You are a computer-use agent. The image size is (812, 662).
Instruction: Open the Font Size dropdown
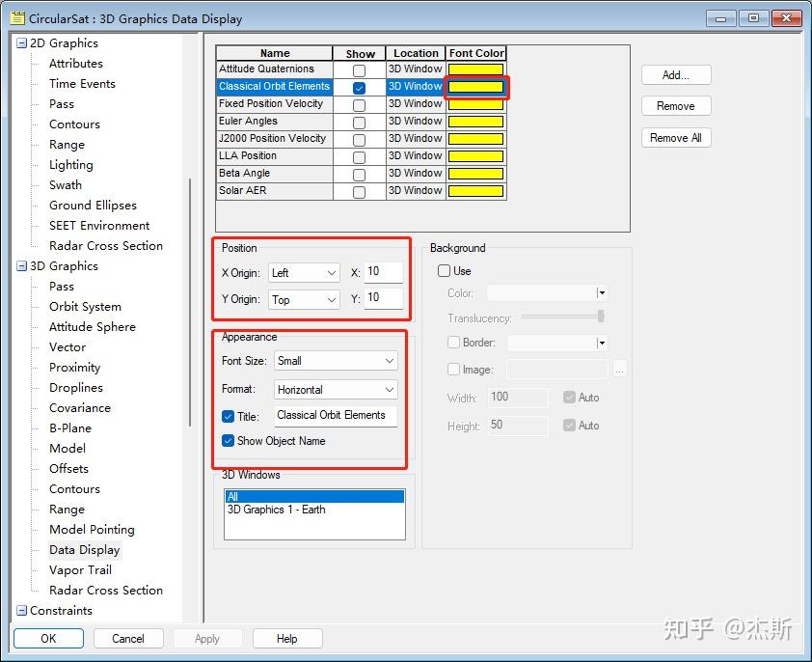(x=336, y=361)
